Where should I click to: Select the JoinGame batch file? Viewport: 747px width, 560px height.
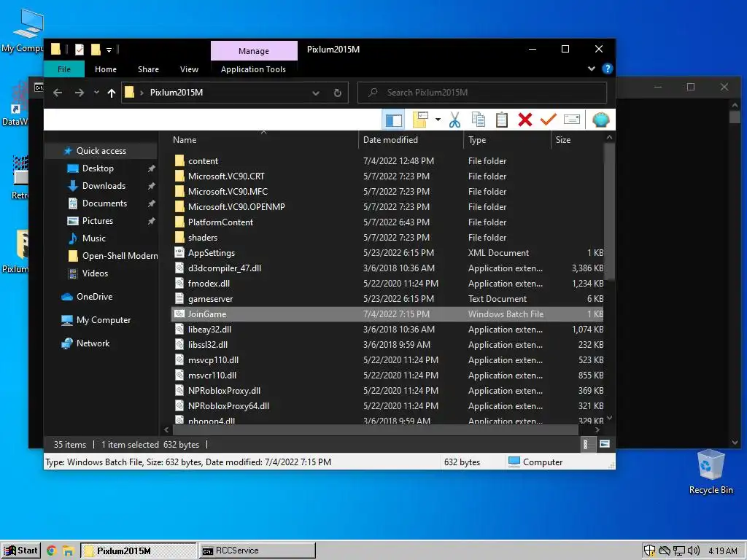pos(387,314)
